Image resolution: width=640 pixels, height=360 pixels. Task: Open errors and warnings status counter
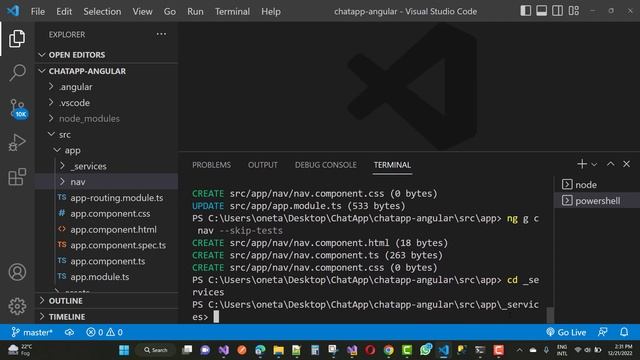(x=104, y=332)
